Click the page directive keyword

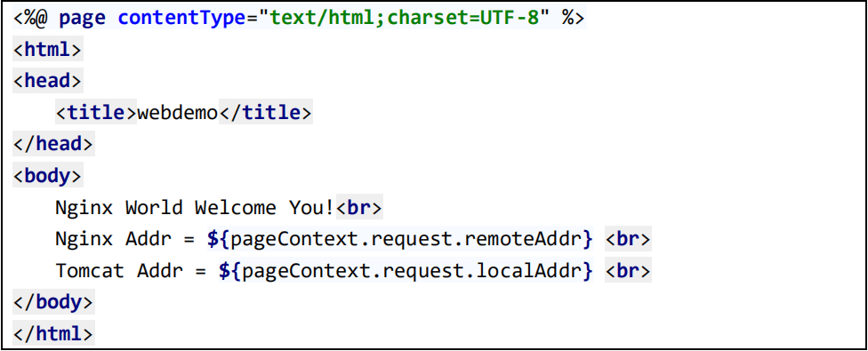click(82, 19)
